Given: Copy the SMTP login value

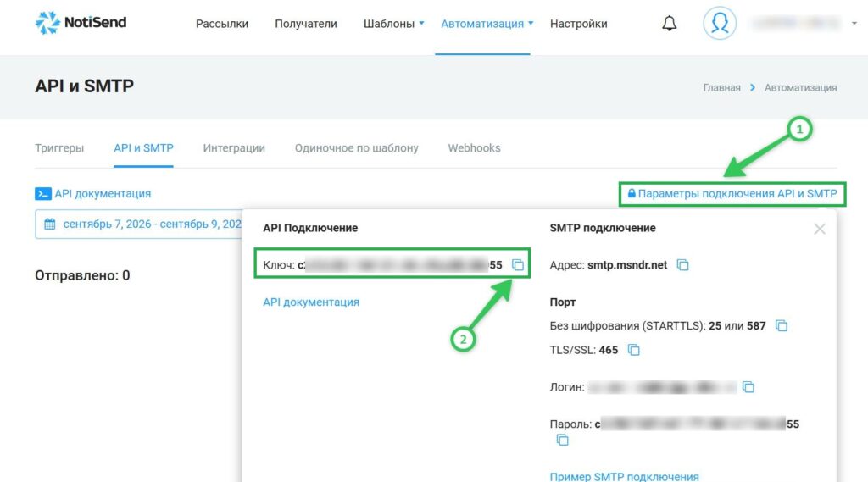Looking at the screenshot, I should [x=748, y=387].
